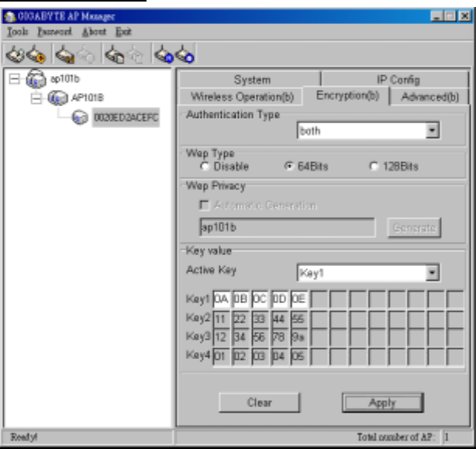Click the access point icon with green magnifier

(16, 54)
